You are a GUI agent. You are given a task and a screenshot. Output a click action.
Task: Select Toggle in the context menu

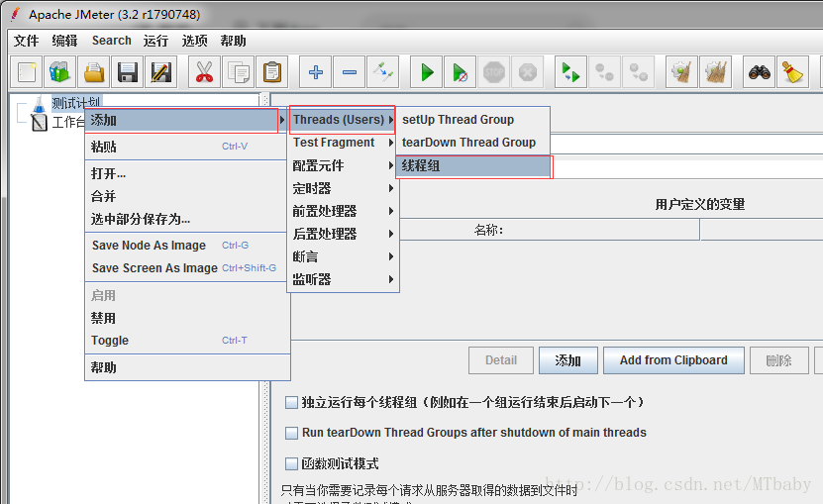tap(186, 341)
